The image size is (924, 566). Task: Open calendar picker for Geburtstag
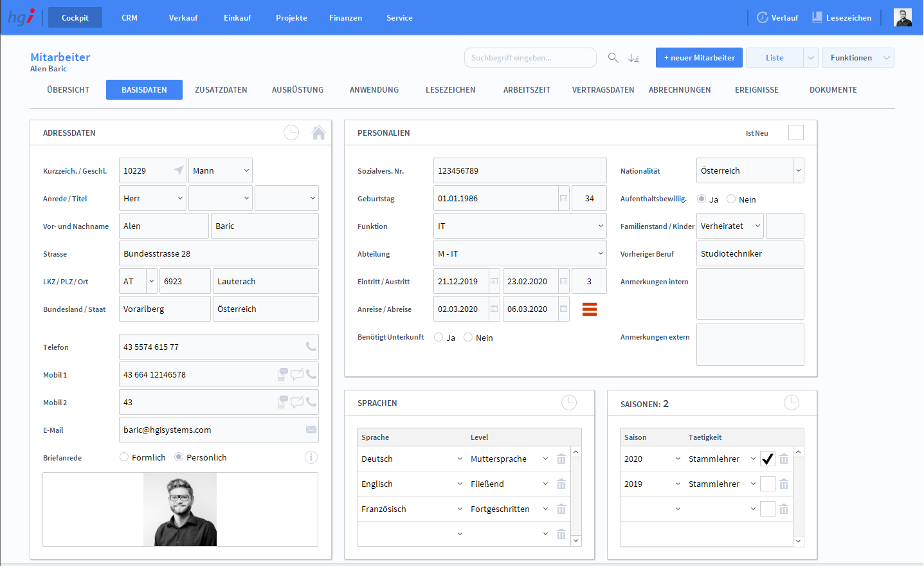(x=563, y=199)
